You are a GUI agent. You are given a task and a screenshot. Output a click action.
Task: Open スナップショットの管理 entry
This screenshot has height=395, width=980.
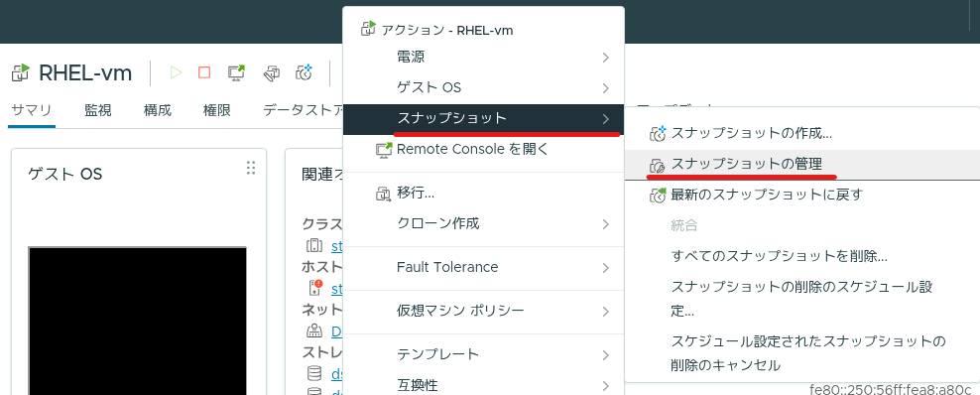click(x=802, y=164)
